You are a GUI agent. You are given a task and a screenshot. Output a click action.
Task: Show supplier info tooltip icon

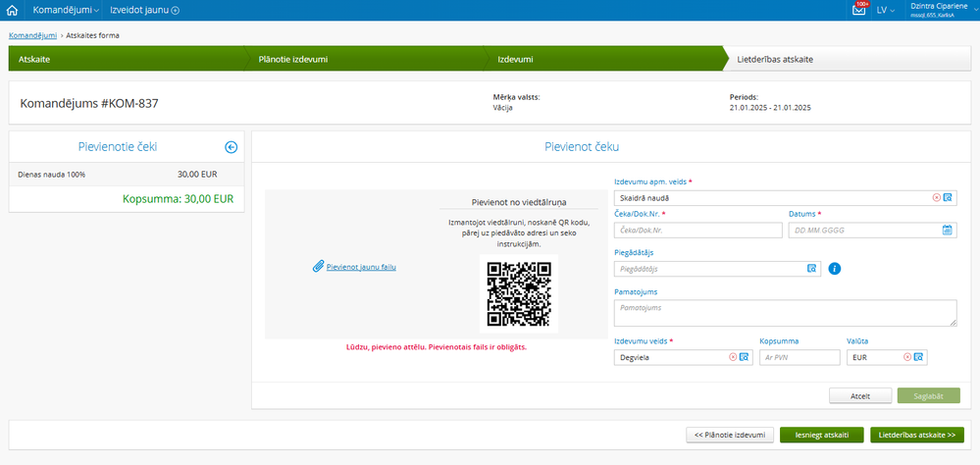(835, 269)
